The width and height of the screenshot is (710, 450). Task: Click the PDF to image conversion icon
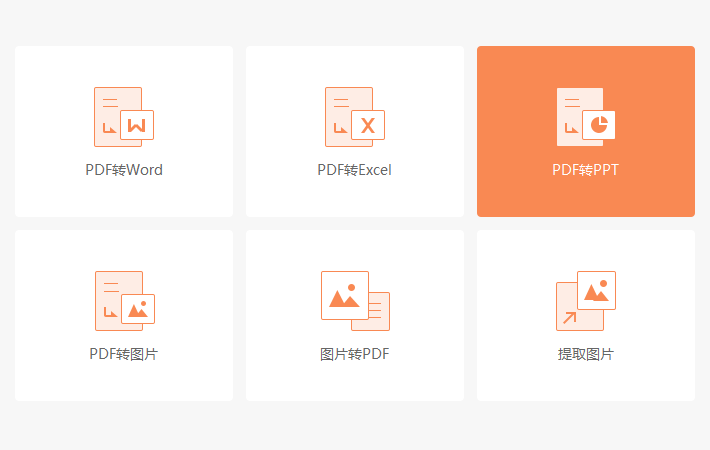pyautogui.click(x=125, y=301)
